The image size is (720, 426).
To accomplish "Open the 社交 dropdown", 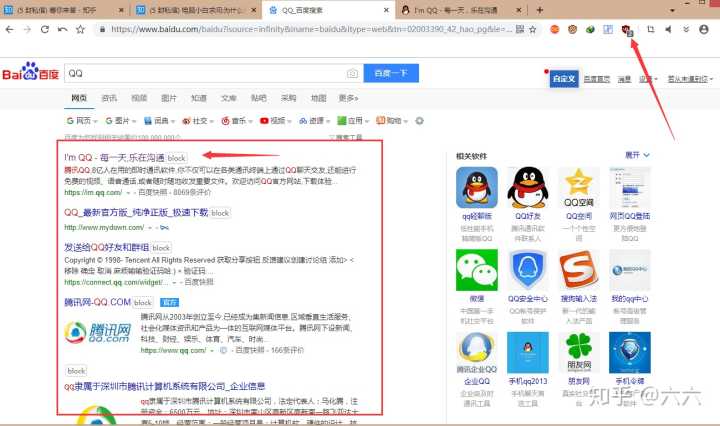I will tap(198, 121).
